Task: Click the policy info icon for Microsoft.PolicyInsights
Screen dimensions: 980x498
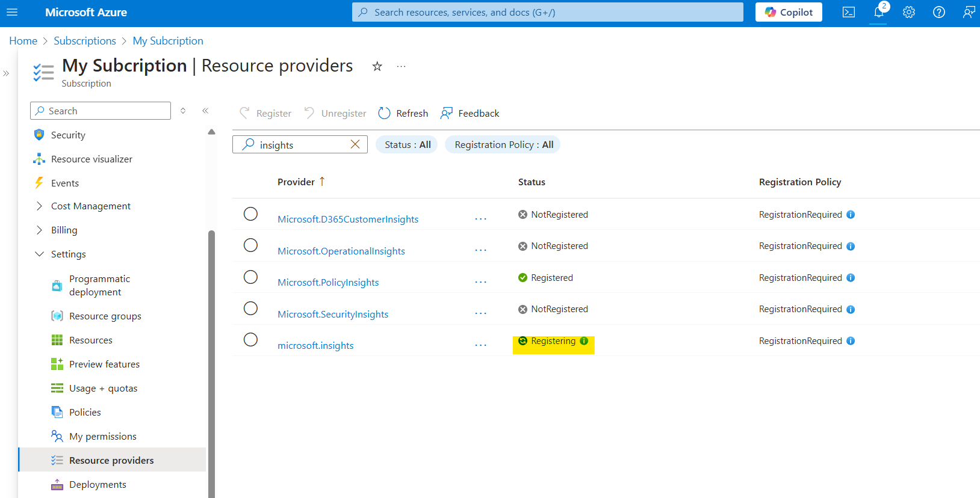Action: (851, 278)
